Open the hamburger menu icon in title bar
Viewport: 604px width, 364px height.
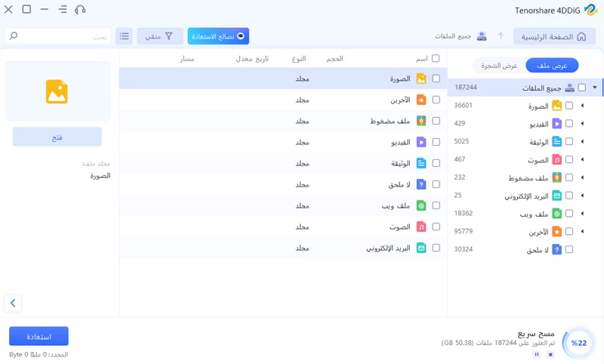coord(63,9)
